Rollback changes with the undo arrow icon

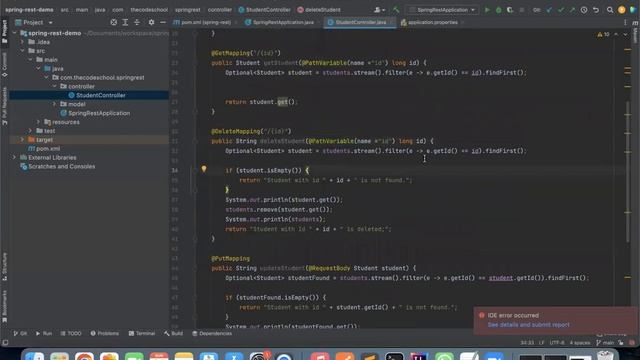[596, 10]
